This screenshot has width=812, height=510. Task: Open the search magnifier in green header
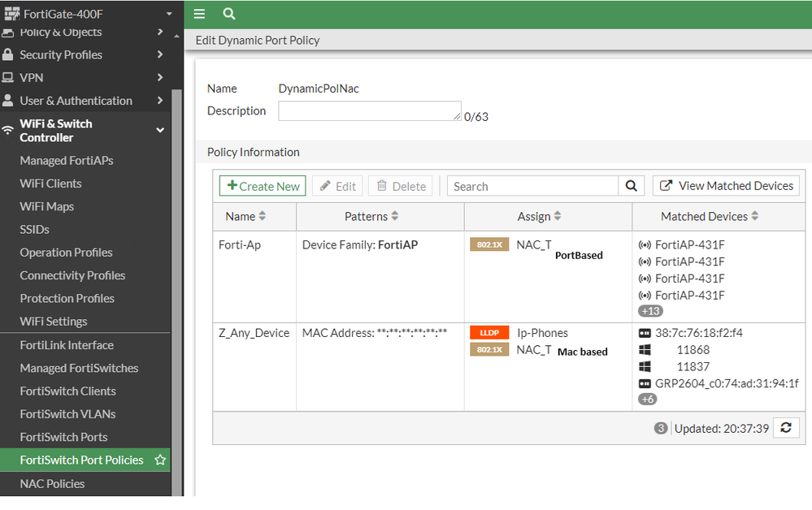click(x=229, y=14)
